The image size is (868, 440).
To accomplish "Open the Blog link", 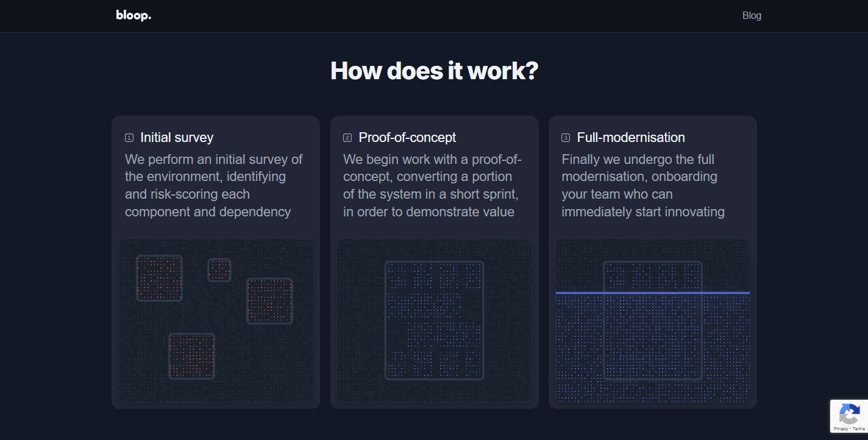I will pyautogui.click(x=752, y=16).
